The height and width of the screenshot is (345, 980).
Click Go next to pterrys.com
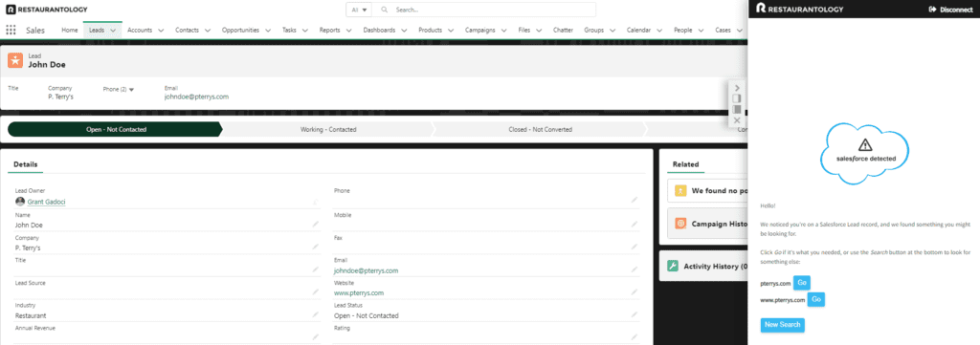(x=802, y=283)
